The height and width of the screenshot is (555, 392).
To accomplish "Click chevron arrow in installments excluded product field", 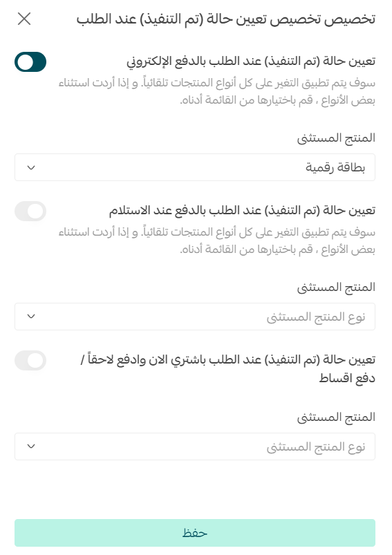I will (31, 446).
